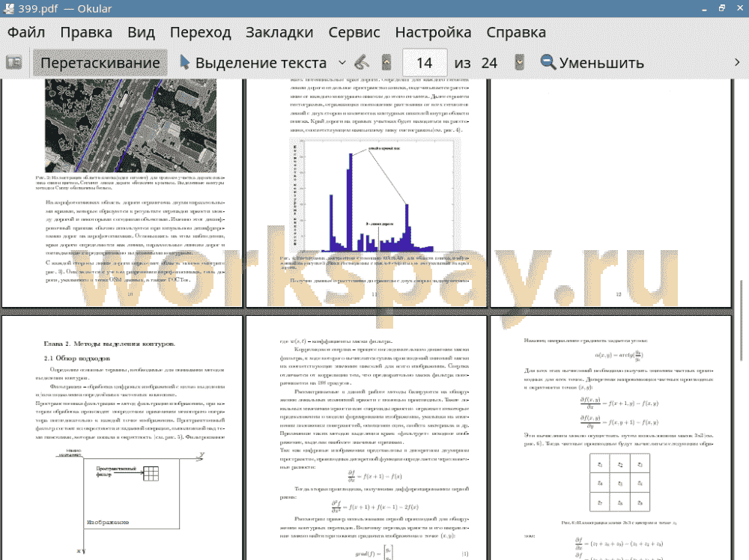Viewport: 749px width, 560px height.
Task: Click the 'Изображение' label in the diagram
Action: pyautogui.click(x=107, y=523)
